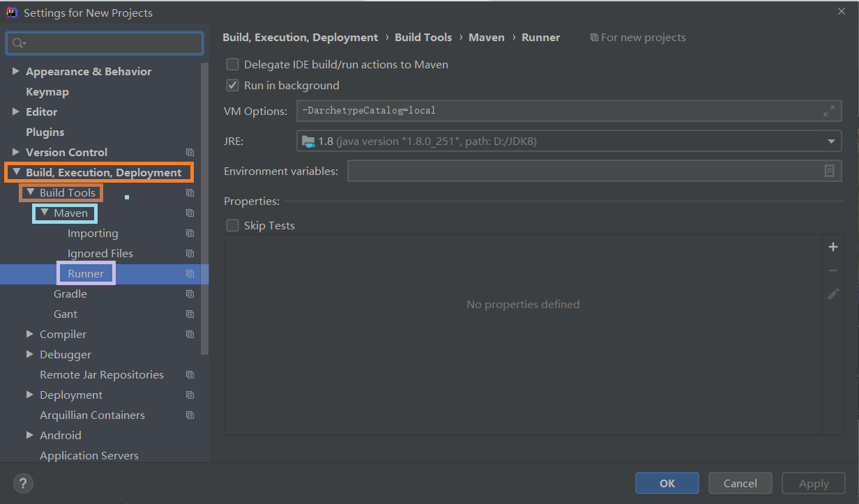Open Arquillian Containers settings
859x504 pixels.
[93, 415]
